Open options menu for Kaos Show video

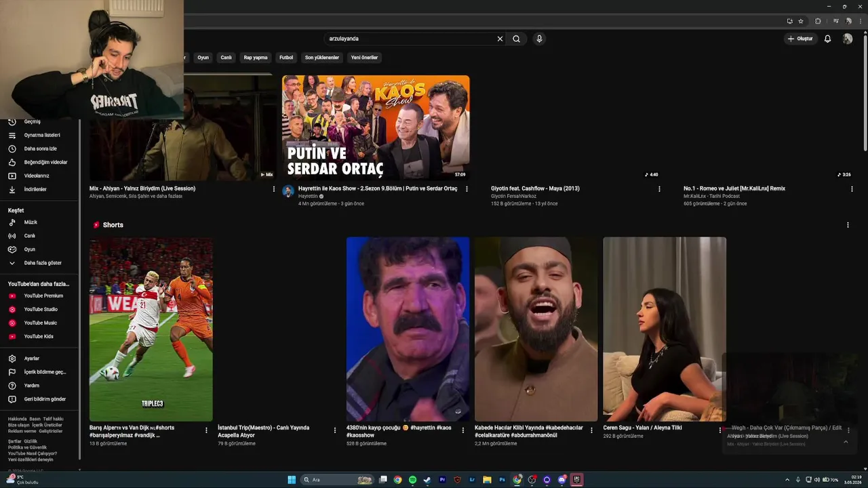pos(467,189)
